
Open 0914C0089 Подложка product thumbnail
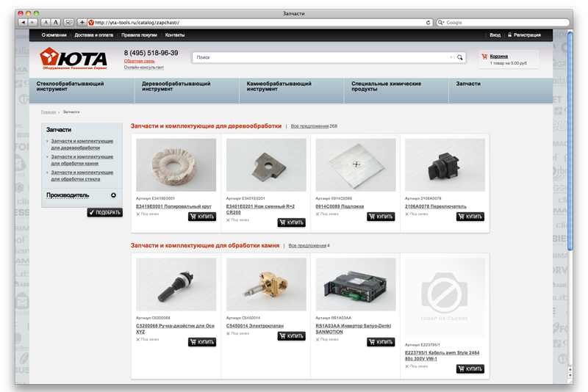tap(356, 165)
